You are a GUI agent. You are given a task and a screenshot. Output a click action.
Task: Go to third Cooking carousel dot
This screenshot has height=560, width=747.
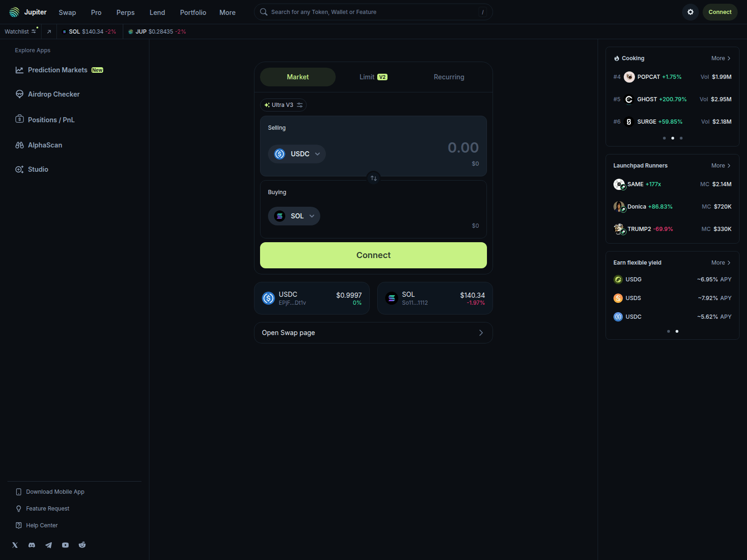tap(681, 138)
